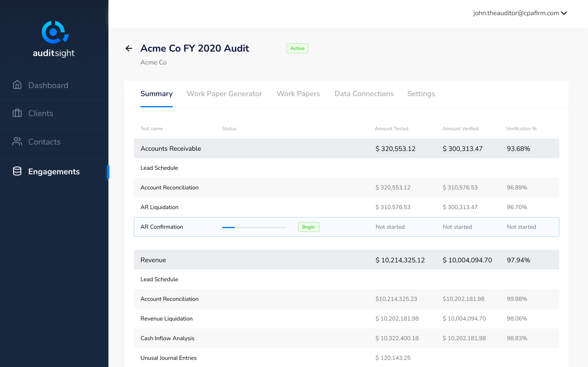This screenshot has height=367, width=588.
Task: Click the Contacts people icon
Action: point(17,141)
